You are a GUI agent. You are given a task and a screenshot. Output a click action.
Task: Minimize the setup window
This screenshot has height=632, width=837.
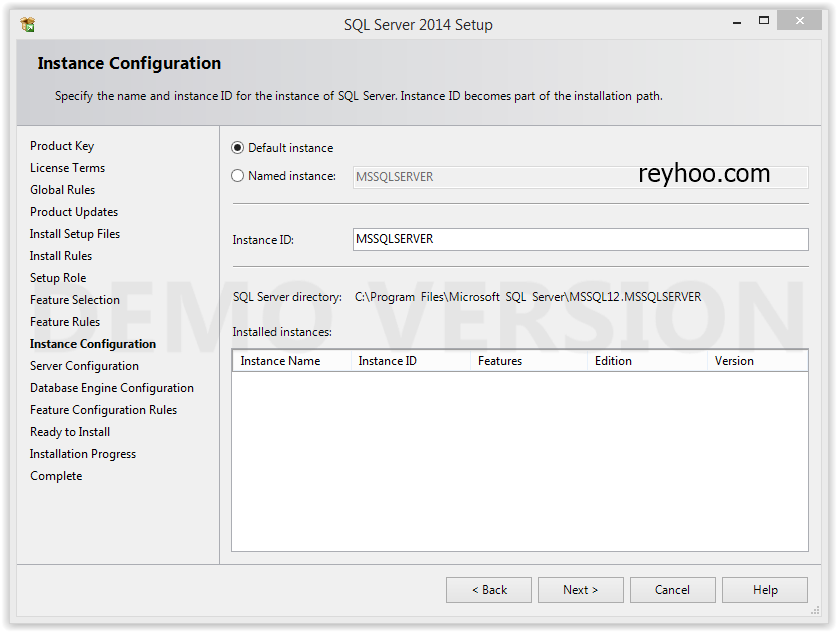pos(737,22)
